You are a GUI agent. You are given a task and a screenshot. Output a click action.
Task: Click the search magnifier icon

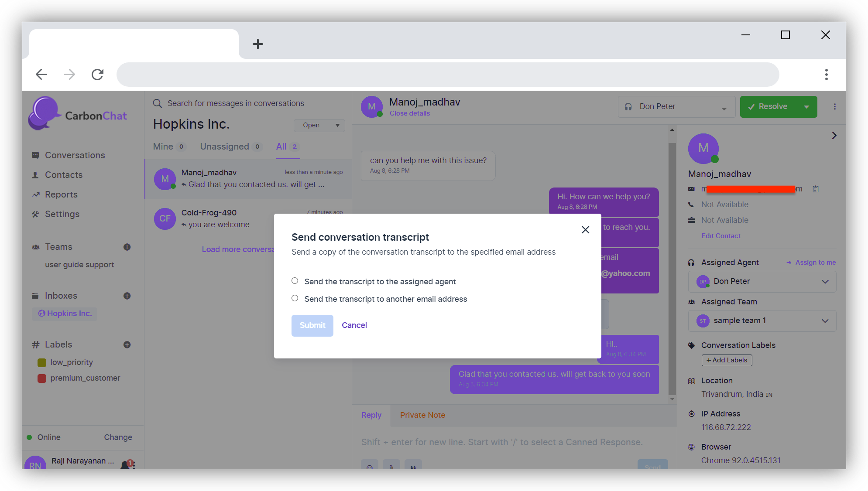point(157,103)
